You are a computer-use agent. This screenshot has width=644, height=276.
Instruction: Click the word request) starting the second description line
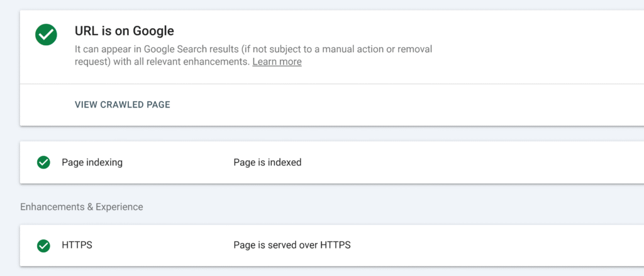[93, 62]
